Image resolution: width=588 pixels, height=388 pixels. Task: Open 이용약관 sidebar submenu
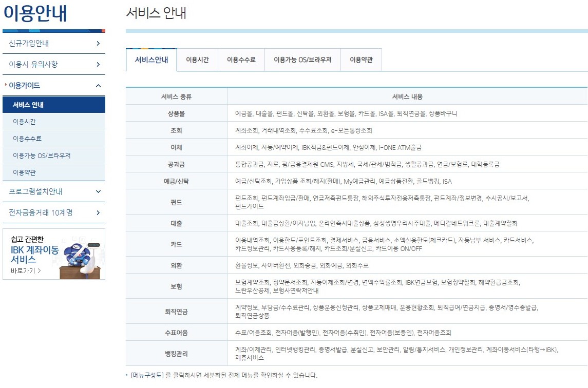[x=53, y=172]
